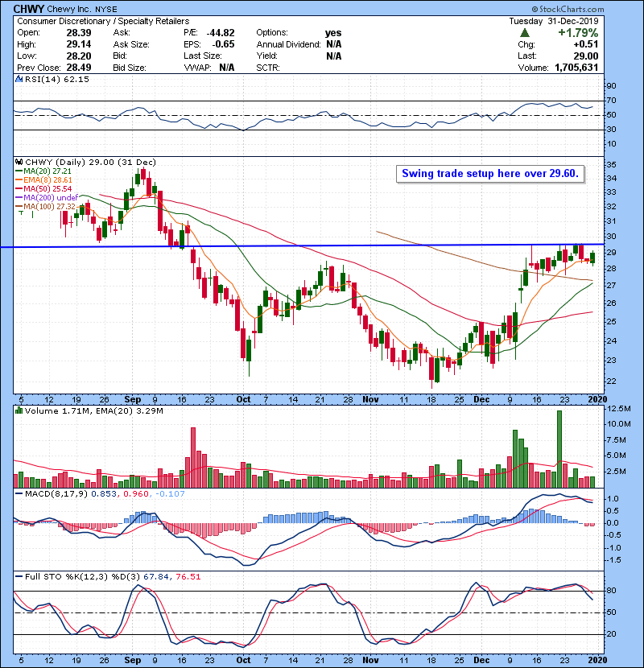Click the 90 label on the RSI axis
This screenshot has width=644, height=668.
point(611,85)
